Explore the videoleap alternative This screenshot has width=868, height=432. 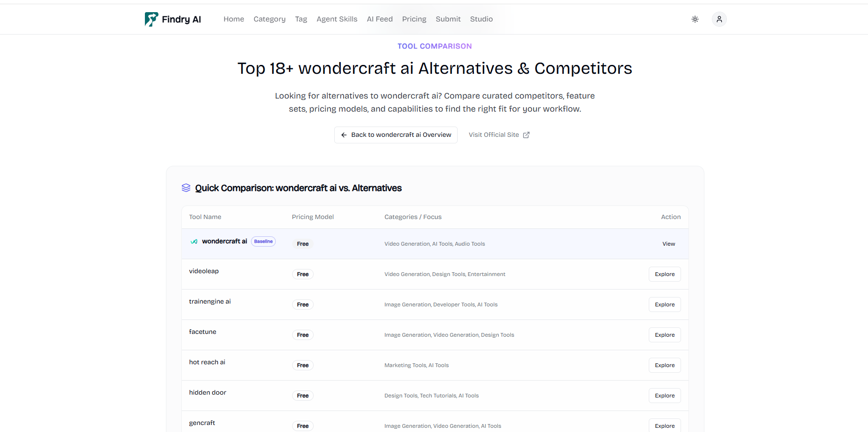(665, 274)
